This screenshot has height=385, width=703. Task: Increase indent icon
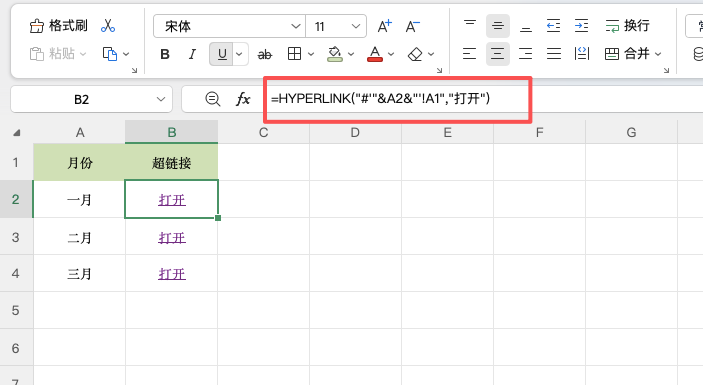click(581, 26)
